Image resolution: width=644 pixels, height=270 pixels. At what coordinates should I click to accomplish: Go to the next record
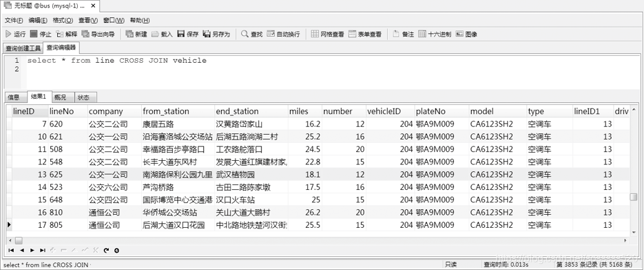32,250
